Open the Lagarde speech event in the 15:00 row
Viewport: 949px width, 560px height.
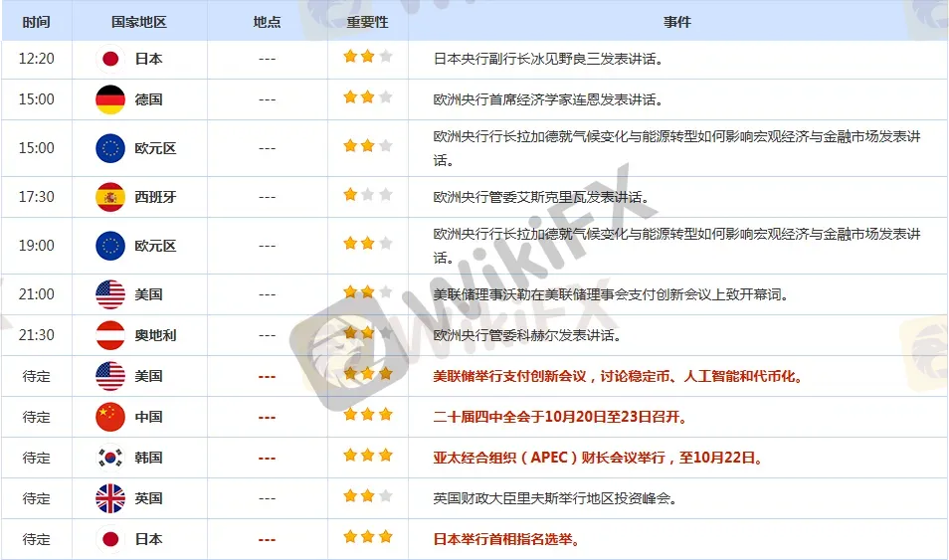tap(677, 148)
